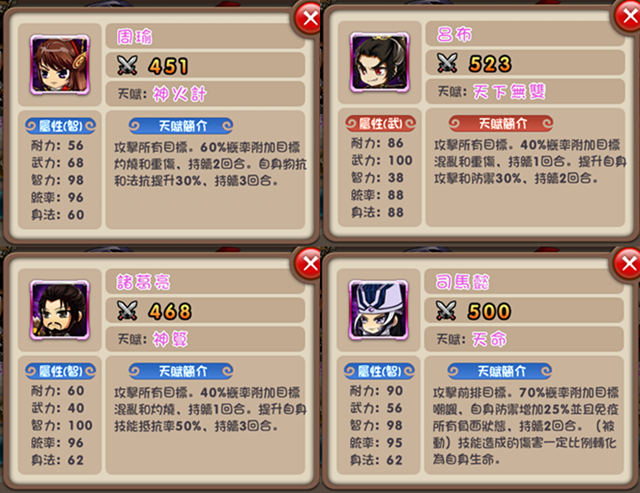Click red 天賦簡介 header on 呂布 card

[x=501, y=123]
